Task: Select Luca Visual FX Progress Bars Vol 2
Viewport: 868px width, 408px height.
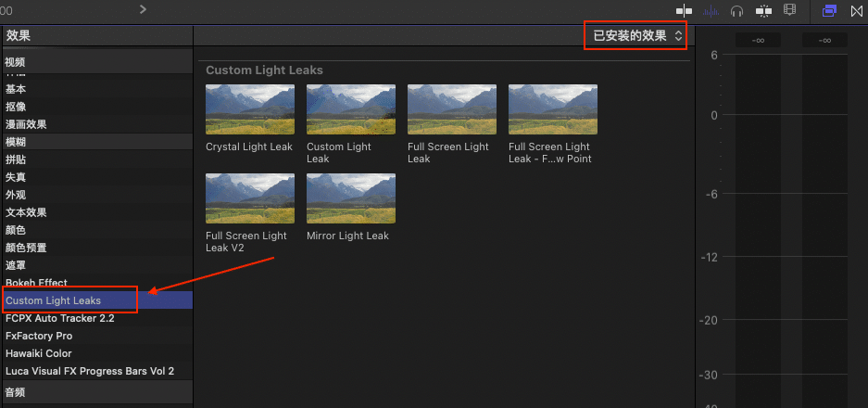Action: point(96,371)
